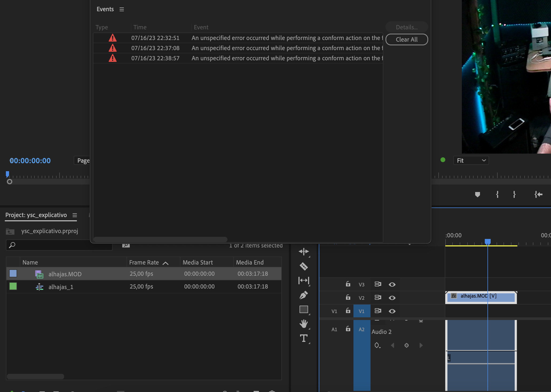Select the Track Select Forward tool
This screenshot has width=551, height=392.
(x=304, y=251)
